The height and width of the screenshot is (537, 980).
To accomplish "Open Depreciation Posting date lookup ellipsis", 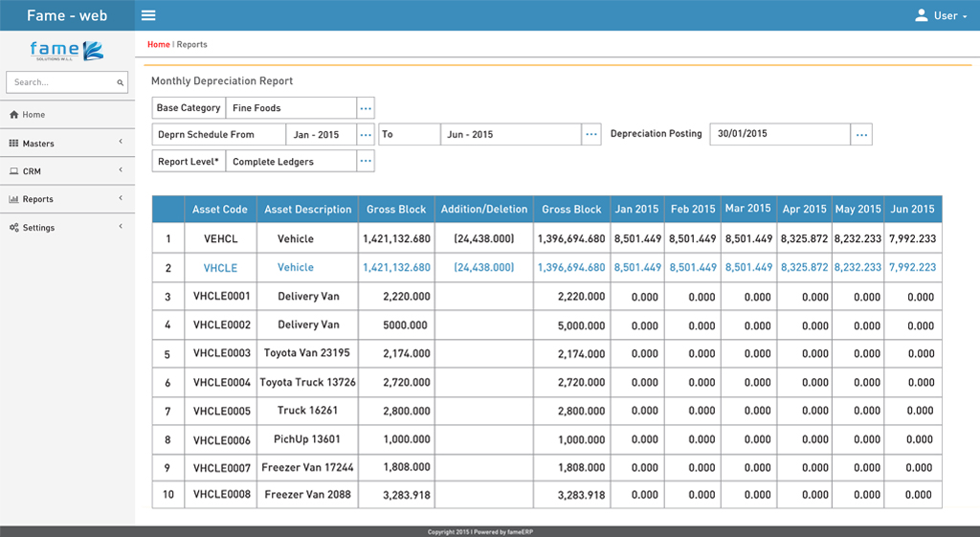I will 862,134.
